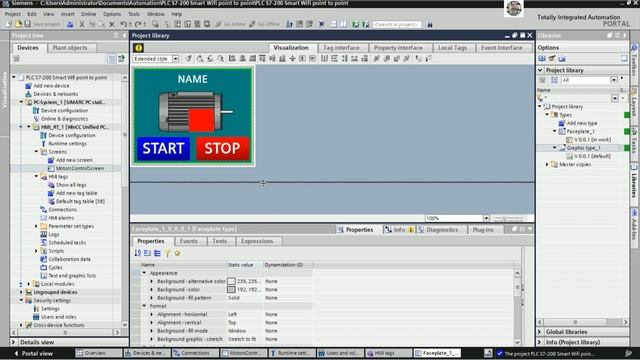640x360 pixels.
Task: Switch to the Diagnostics inspector tab
Action: (442, 230)
